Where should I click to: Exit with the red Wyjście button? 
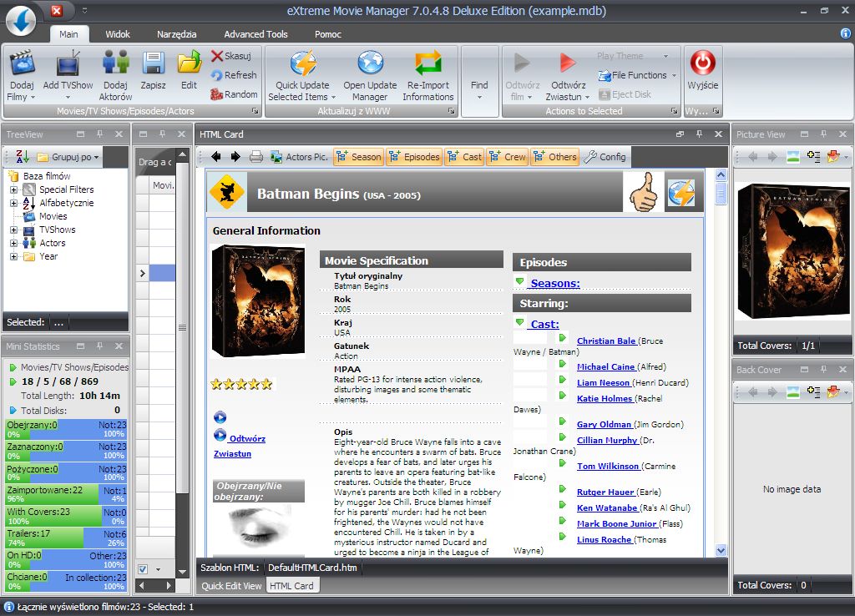[x=703, y=69]
